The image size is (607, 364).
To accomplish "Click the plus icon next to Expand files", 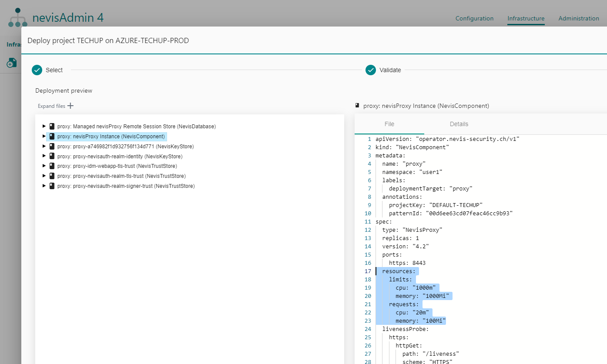I will tap(70, 106).
